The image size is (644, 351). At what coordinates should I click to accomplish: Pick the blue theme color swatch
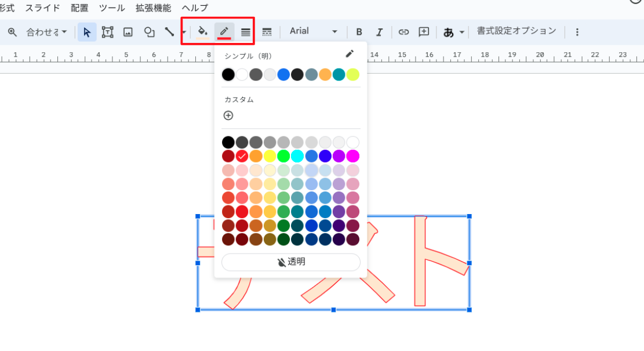[283, 74]
